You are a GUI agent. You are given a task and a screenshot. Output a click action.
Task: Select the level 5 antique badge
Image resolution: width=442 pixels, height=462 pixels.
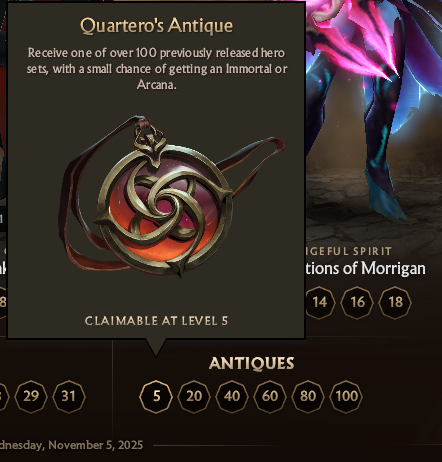pos(156,397)
